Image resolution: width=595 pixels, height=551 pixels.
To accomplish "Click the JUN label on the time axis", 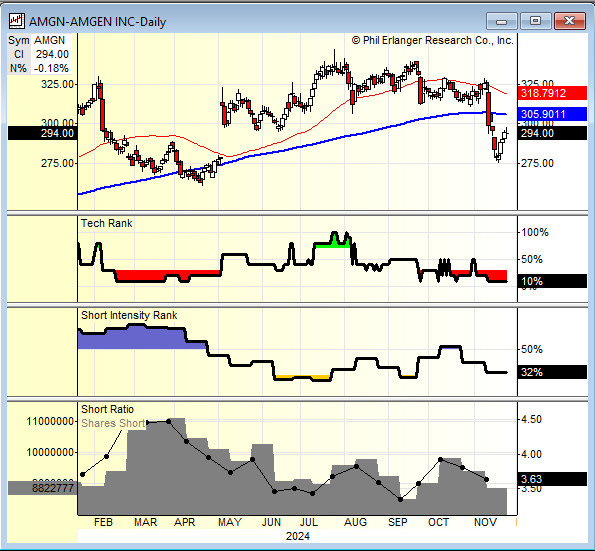I will (x=271, y=523).
